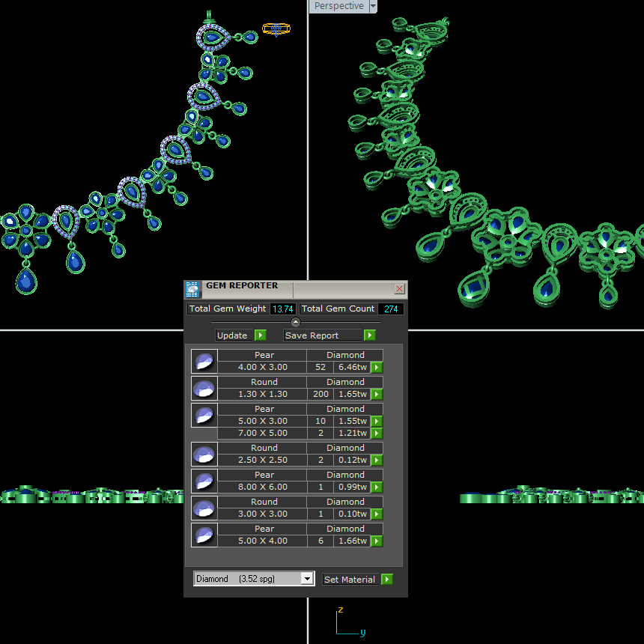644x644 pixels.
Task: Select the Pear 8.00 X 6.00 gem icon
Action: click(x=204, y=482)
